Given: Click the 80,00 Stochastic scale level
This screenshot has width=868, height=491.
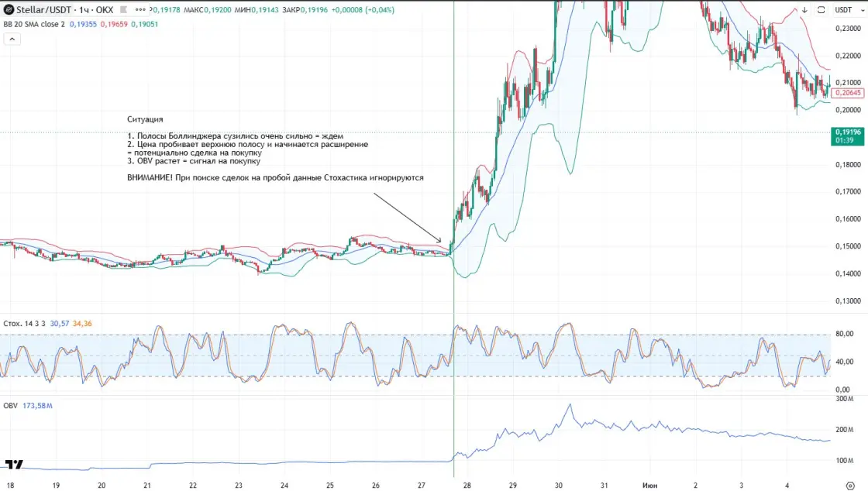Looking at the screenshot, I should pos(844,334).
